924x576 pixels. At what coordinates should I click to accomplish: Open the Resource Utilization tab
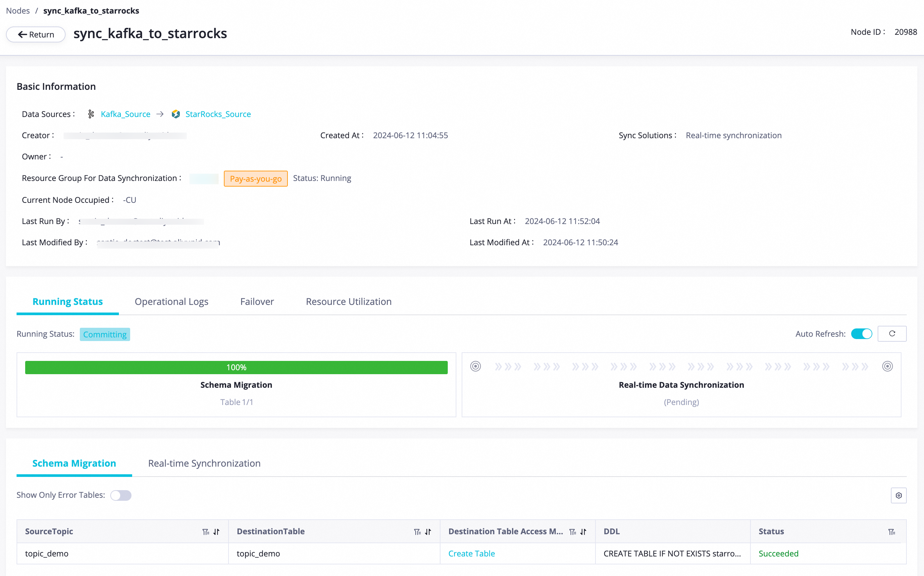pyautogui.click(x=349, y=301)
